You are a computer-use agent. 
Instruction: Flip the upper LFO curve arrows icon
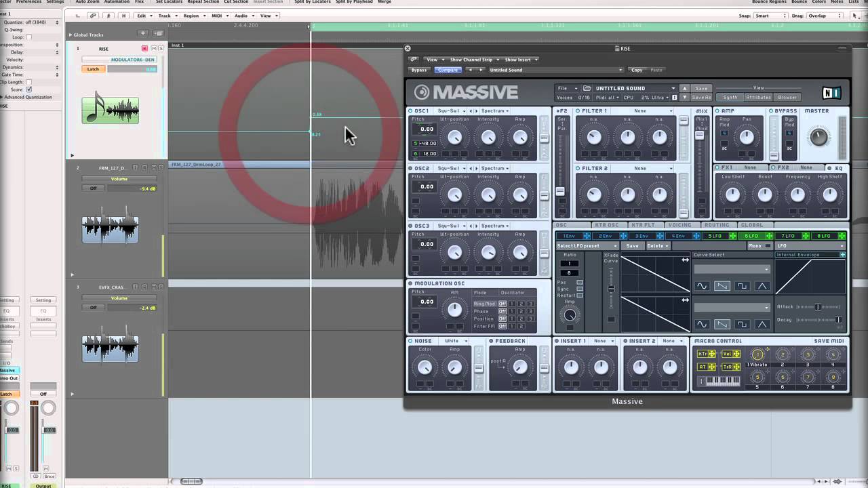(685, 260)
